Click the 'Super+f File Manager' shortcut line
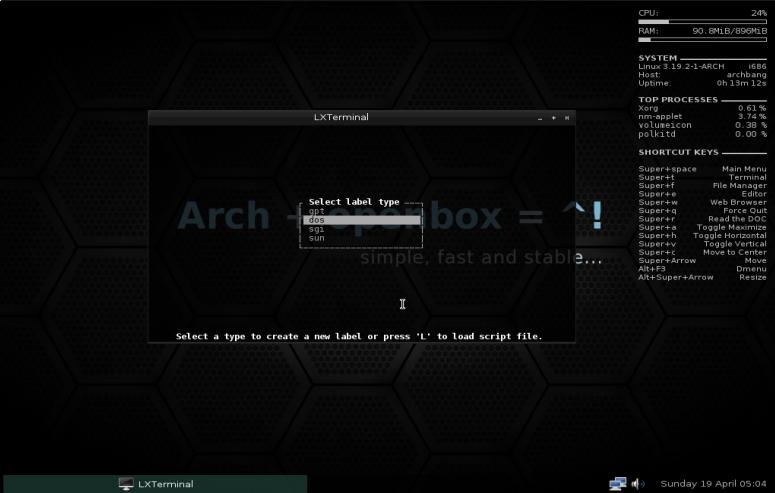The image size is (775, 493). 702,185
